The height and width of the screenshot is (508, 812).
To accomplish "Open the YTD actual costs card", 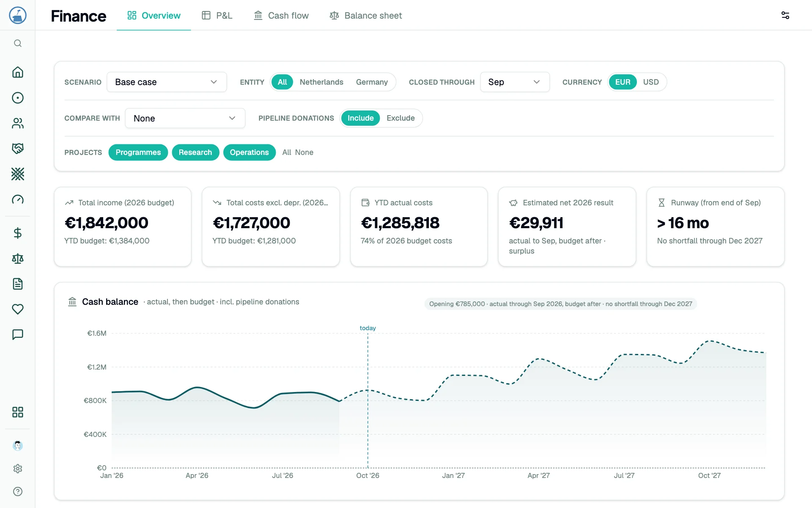I will 419,227.
